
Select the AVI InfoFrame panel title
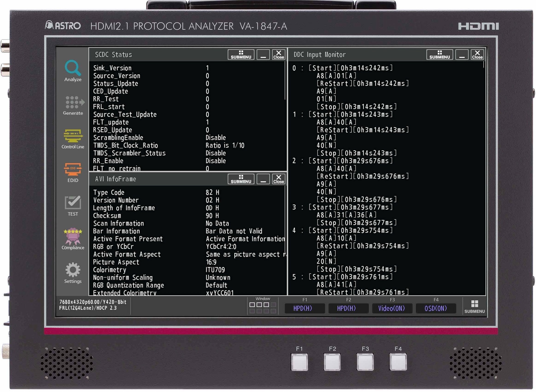(116, 179)
